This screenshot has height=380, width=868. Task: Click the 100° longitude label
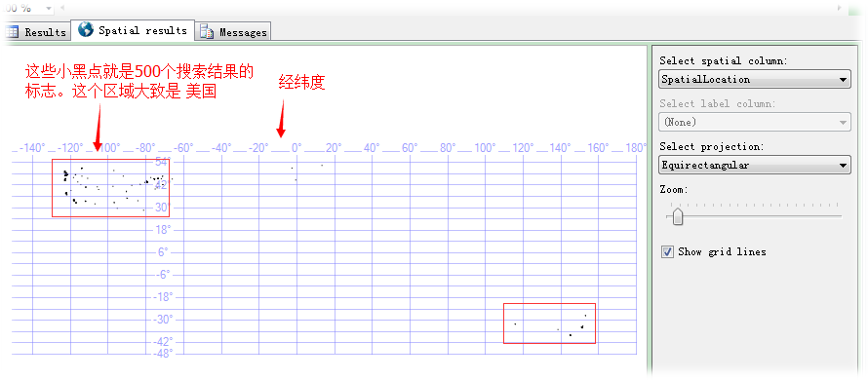pos(486,148)
